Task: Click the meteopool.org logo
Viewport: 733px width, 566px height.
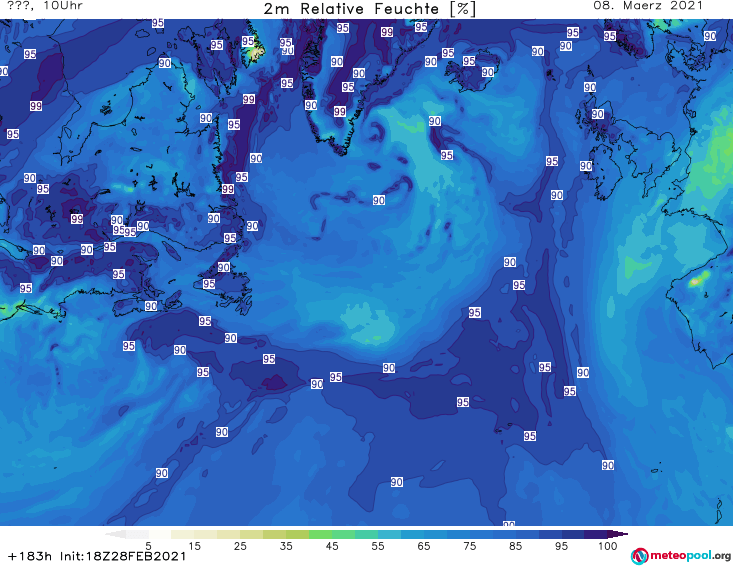Action: tap(681, 556)
